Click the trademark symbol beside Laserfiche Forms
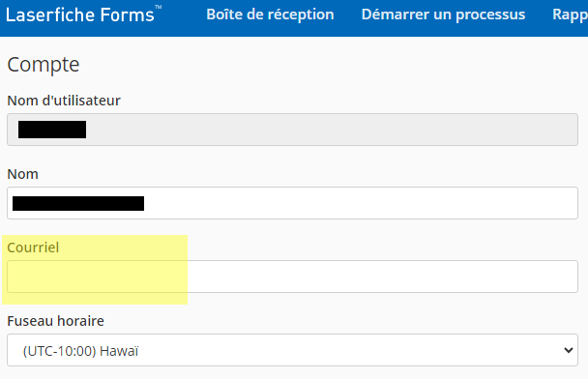The image size is (588, 379). tap(159, 7)
